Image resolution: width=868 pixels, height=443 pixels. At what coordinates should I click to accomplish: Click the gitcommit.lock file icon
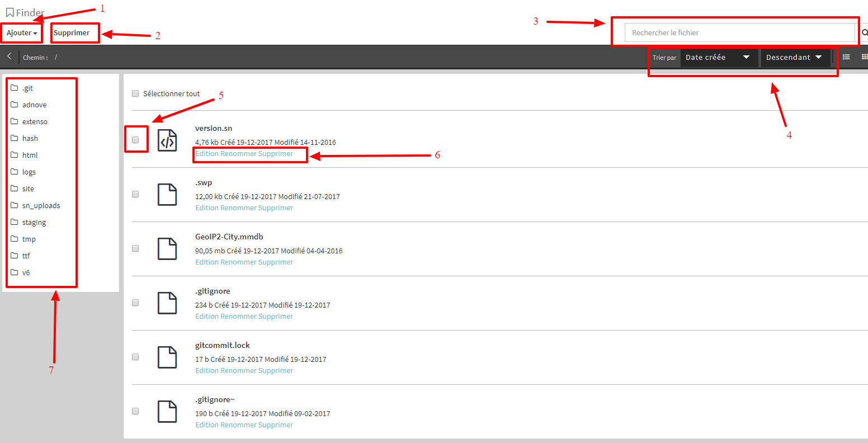click(x=167, y=357)
